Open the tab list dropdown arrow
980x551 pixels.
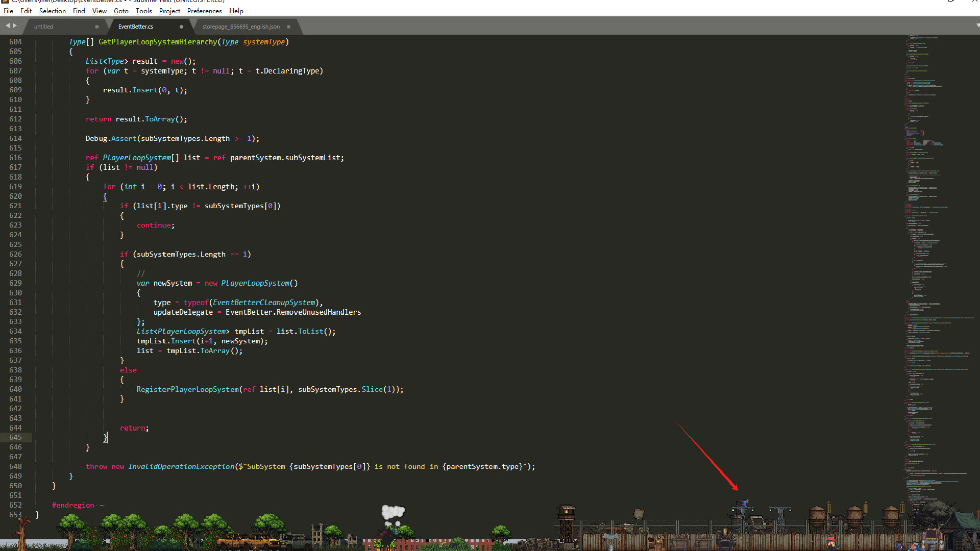click(977, 26)
